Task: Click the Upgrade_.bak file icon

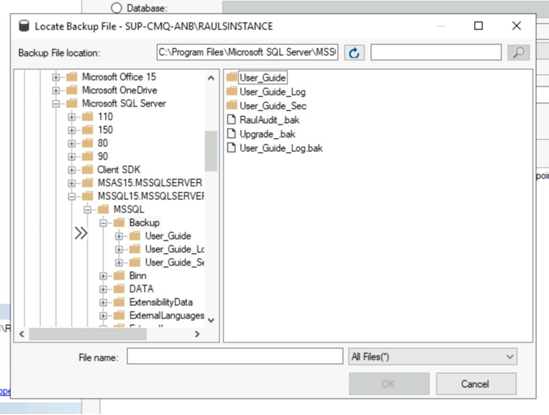Action: (x=231, y=133)
